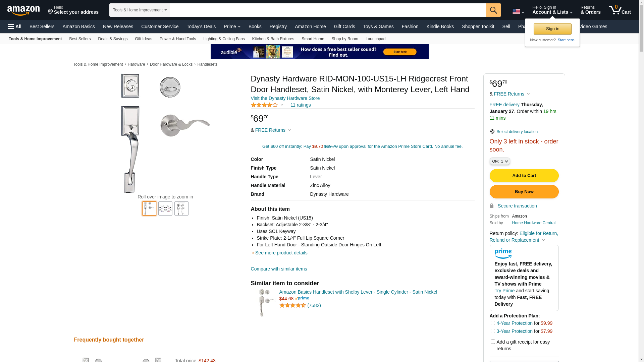Open the All hamburger menu
The width and height of the screenshot is (644, 362).
[x=15, y=26]
